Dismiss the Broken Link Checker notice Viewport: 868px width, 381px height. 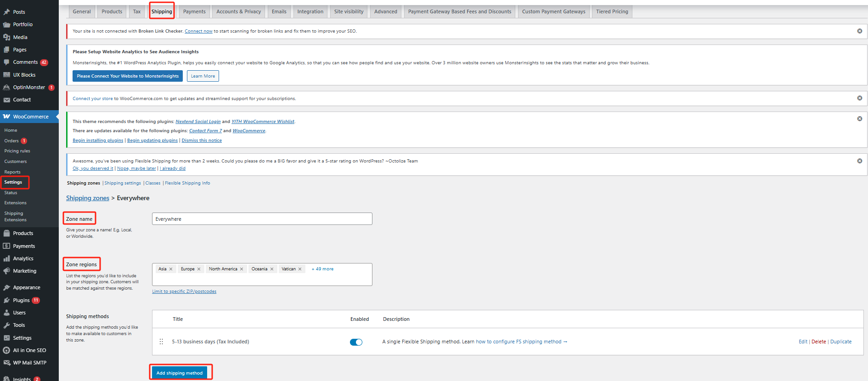pos(859,31)
